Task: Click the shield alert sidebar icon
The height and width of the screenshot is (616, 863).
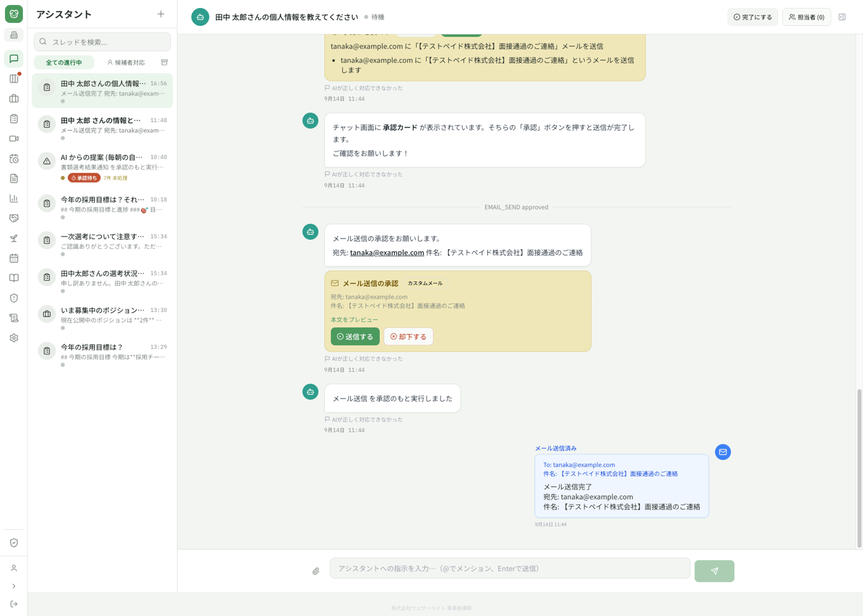Action: (x=14, y=298)
